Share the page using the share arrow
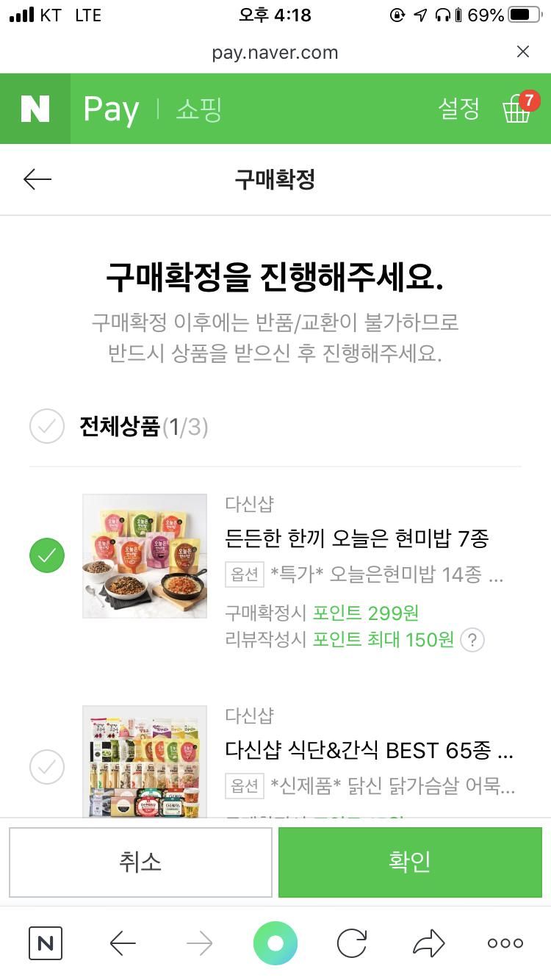This screenshot has height=980, width=551. (429, 943)
